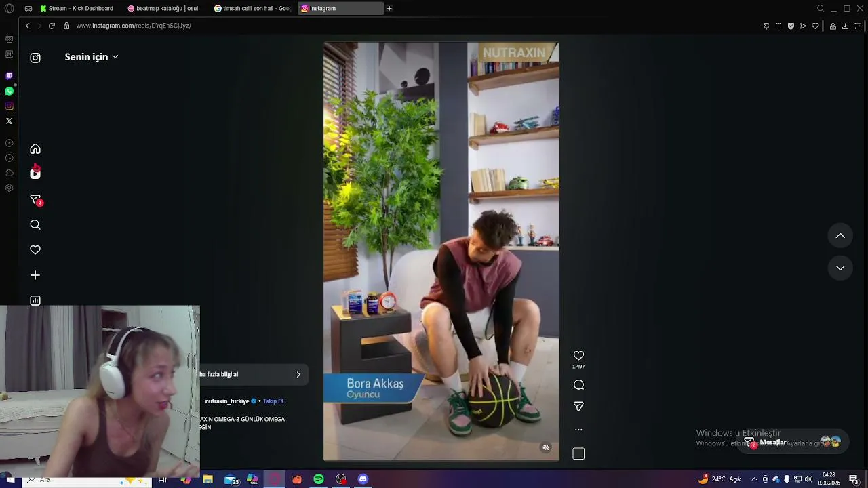
Task: Search open tabs with the magnifier icon
Action: coord(821,8)
